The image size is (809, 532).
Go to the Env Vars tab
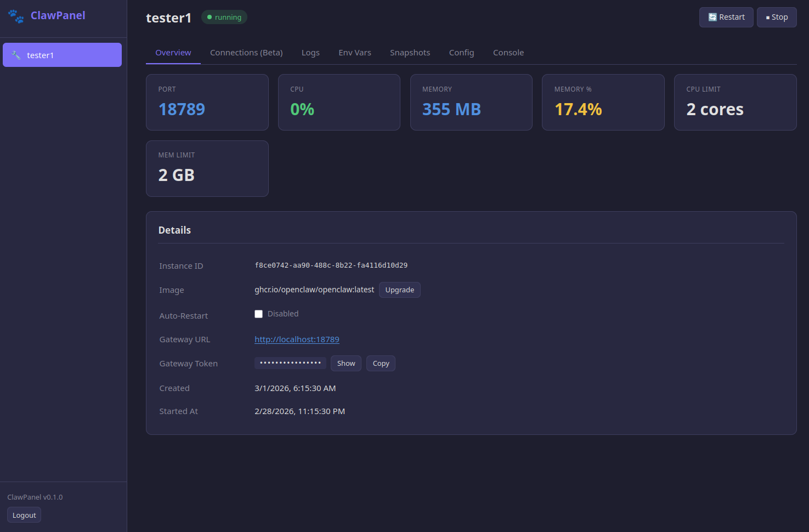click(x=354, y=53)
